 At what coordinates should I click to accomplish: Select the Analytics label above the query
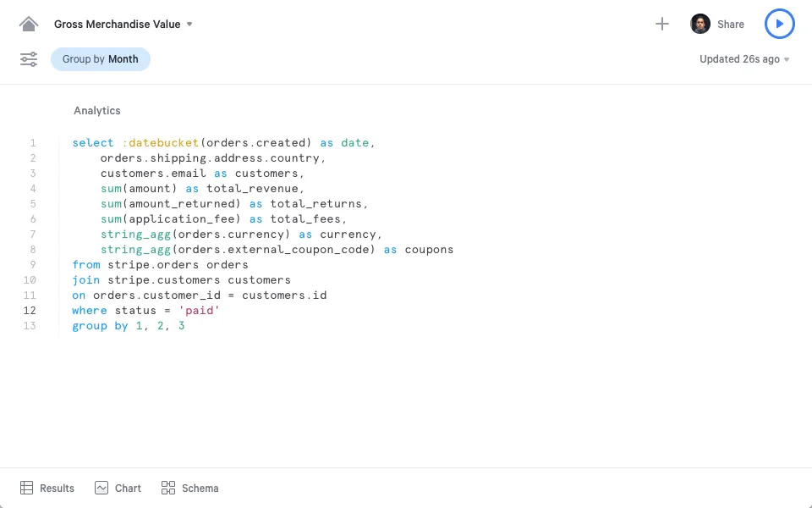point(96,110)
